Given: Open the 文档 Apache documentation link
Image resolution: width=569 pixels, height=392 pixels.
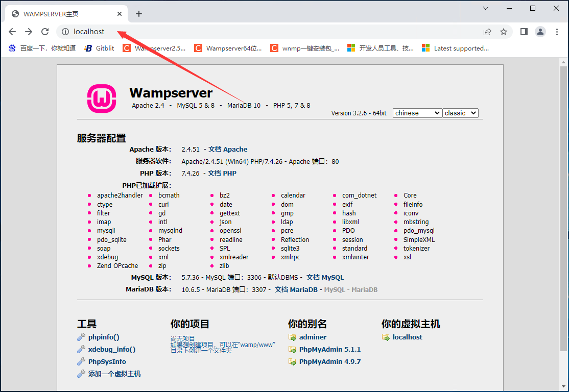Looking at the screenshot, I should (x=228, y=149).
